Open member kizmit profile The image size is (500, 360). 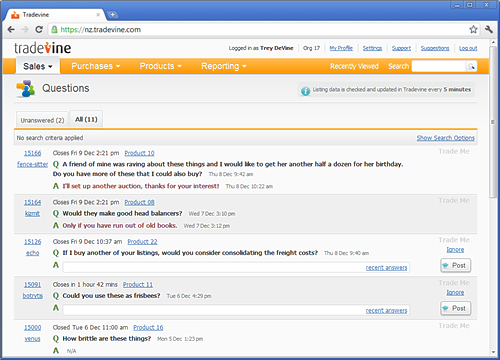pos(32,214)
